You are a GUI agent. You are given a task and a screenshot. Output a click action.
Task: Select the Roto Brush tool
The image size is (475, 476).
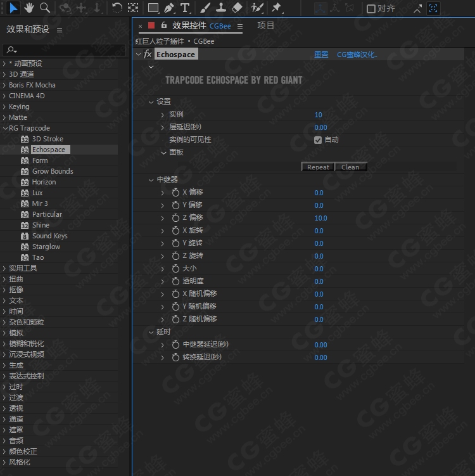pos(257,8)
